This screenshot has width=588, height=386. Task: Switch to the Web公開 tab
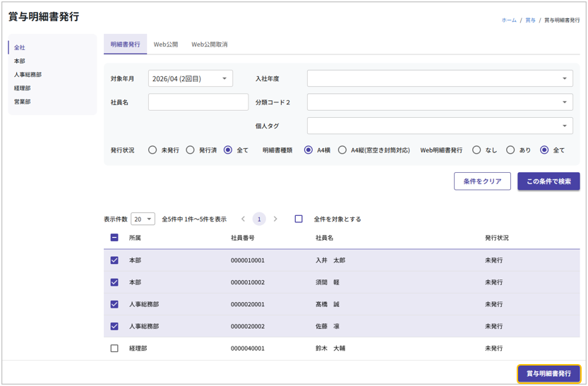166,44
